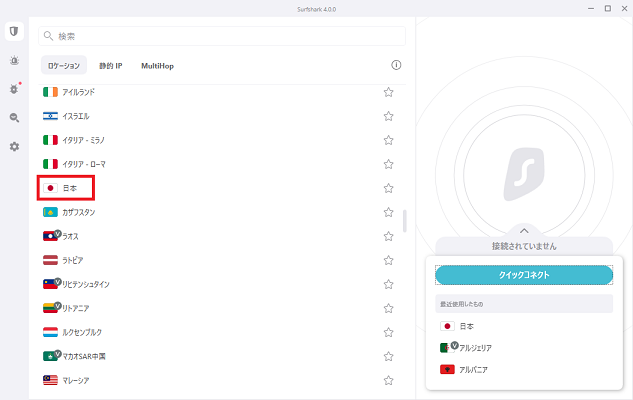
Task: Favorite イタリア - ミラノ with its star
Action: (x=388, y=140)
